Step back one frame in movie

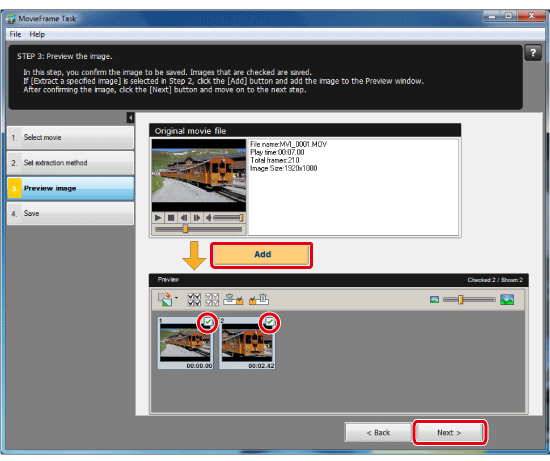click(184, 218)
